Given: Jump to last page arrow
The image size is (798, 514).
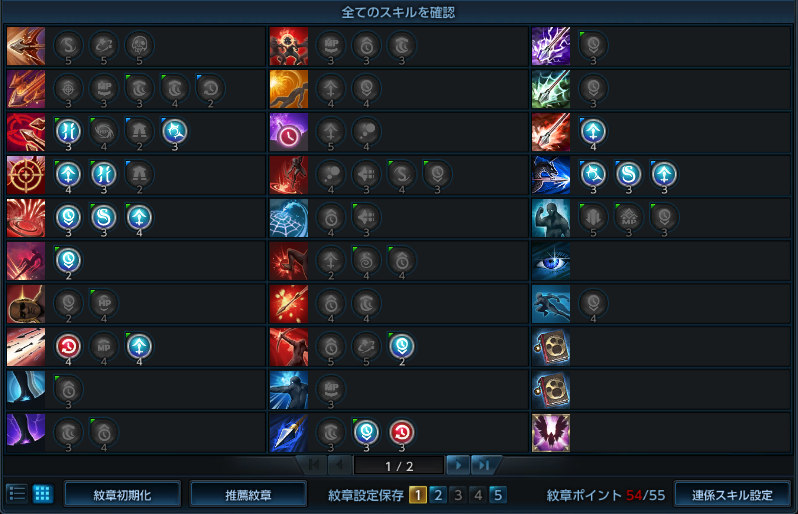Looking at the screenshot, I should pyautogui.click(x=483, y=465).
